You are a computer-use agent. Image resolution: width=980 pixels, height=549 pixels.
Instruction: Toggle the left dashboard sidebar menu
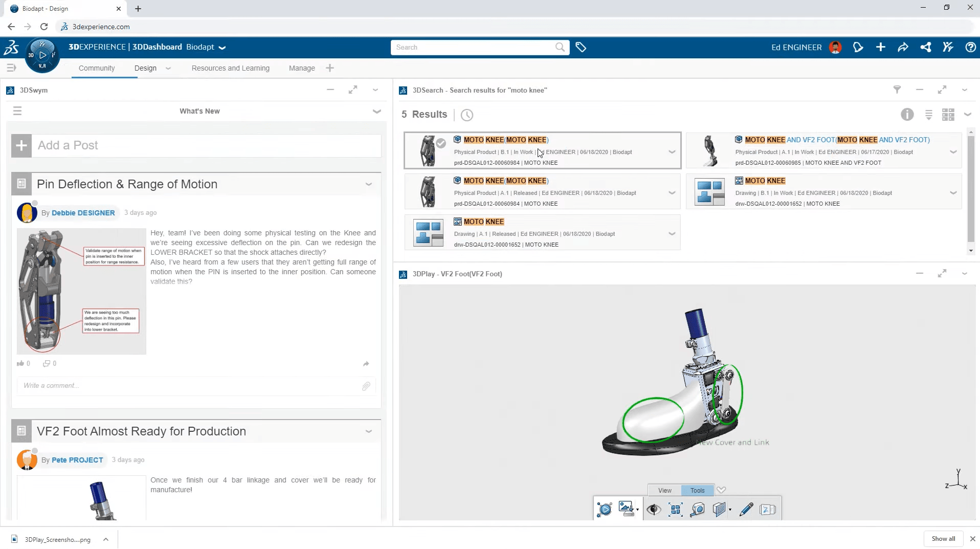11,68
